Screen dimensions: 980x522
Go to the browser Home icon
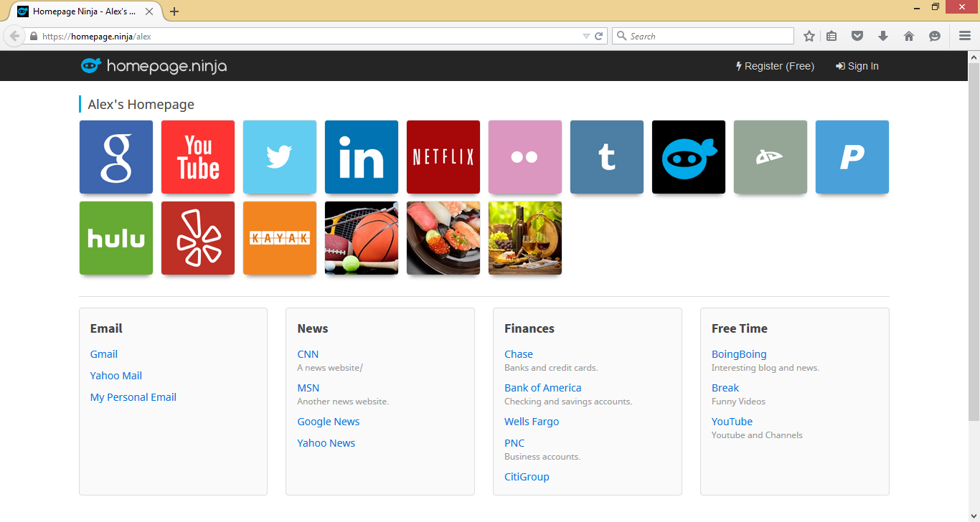click(909, 36)
